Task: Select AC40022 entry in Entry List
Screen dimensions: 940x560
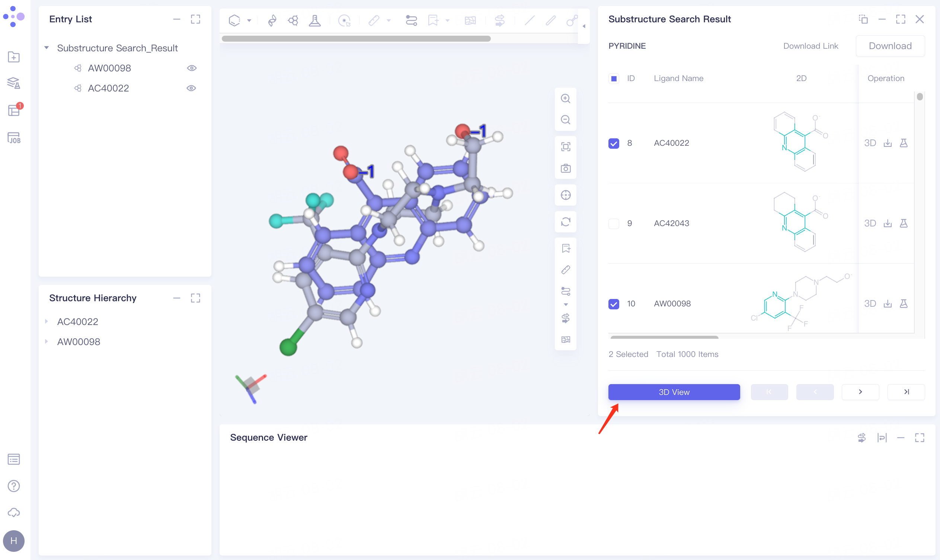Action: pyautogui.click(x=108, y=88)
